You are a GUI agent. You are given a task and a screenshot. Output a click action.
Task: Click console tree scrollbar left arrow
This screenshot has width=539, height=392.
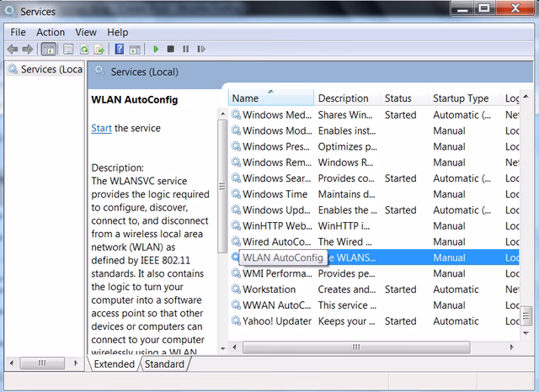(11, 363)
